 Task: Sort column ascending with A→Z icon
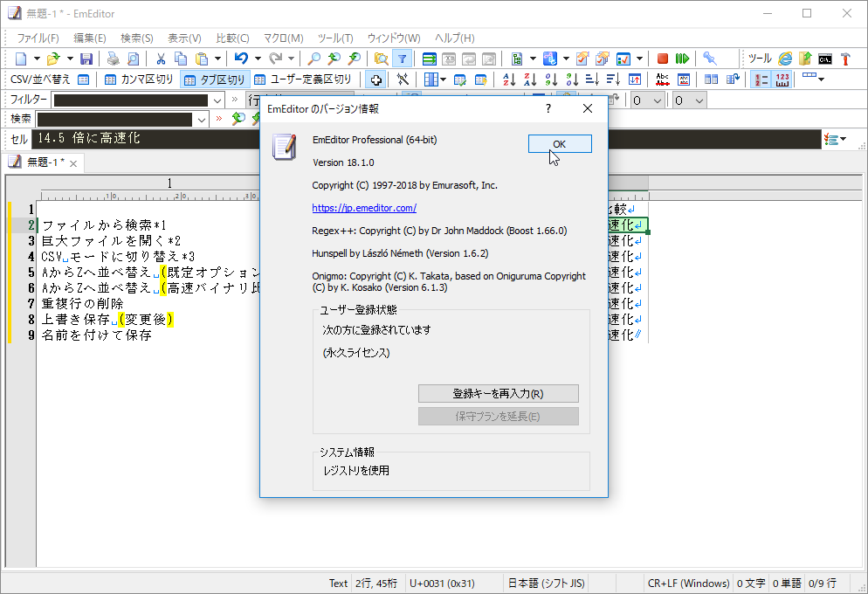tap(506, 79)
